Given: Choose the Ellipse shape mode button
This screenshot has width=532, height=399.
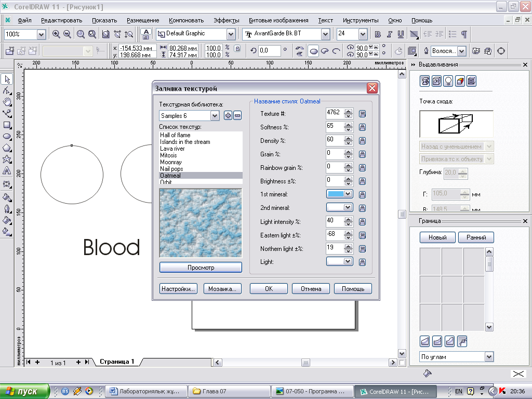Looking at the screenshot, I should click(x=313, y=51).
